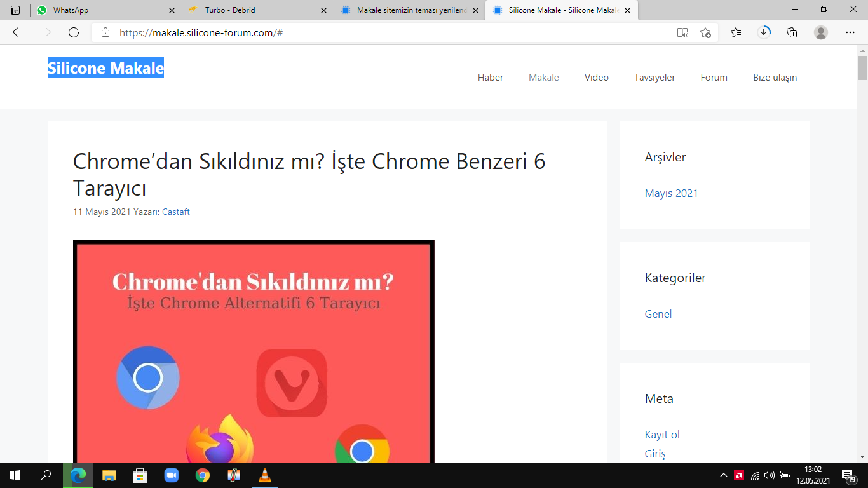Open the Genel category link

tap(658, 314)
